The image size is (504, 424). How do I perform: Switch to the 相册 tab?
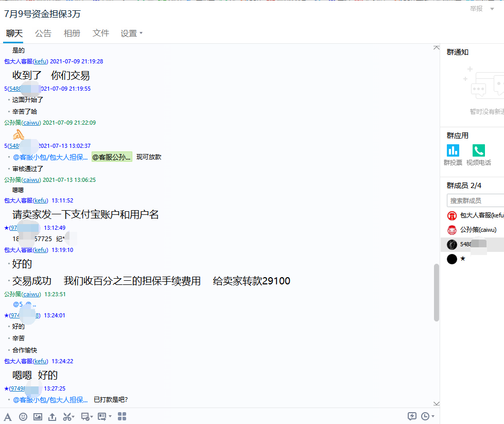(72, 33)
